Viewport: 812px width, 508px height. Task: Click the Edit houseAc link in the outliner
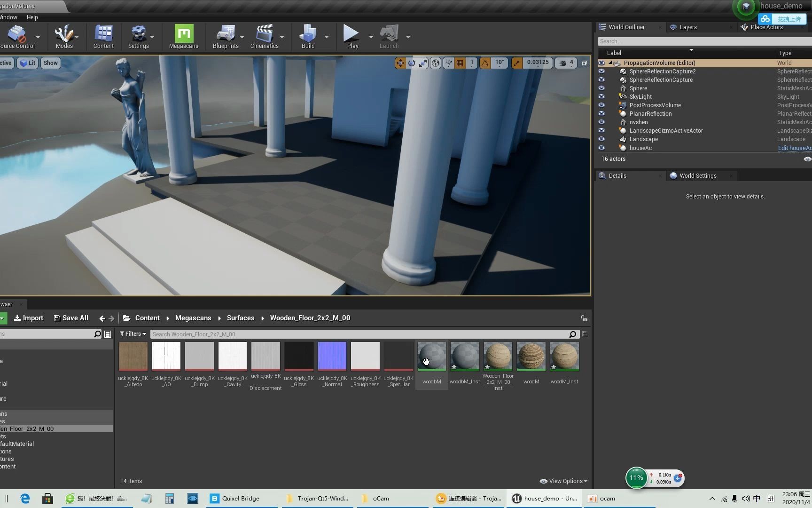[794, 148]
